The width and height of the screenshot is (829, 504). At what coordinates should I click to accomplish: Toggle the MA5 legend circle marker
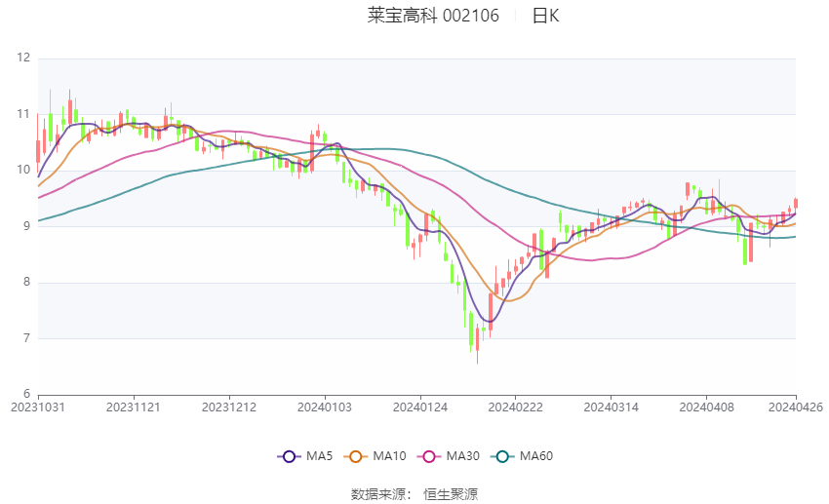pyautogui.click(x=288, y=456)
